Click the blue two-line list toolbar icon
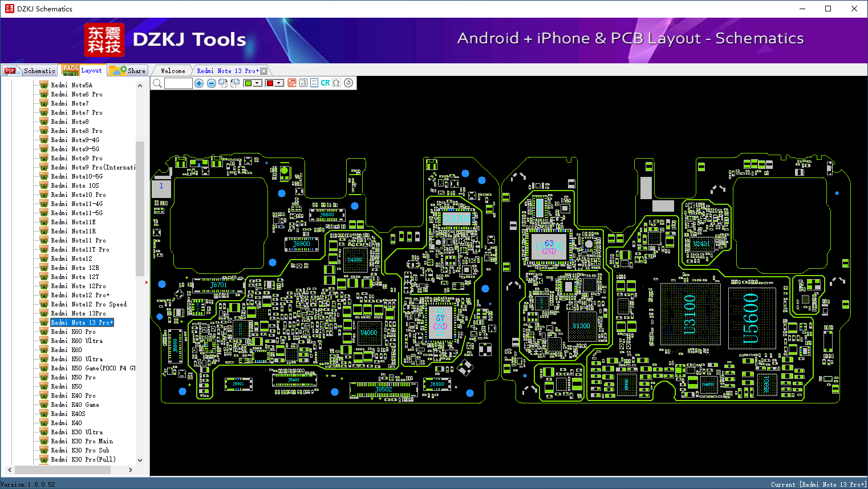This screenshot has height=489, width=868. (x=314, y=83)
